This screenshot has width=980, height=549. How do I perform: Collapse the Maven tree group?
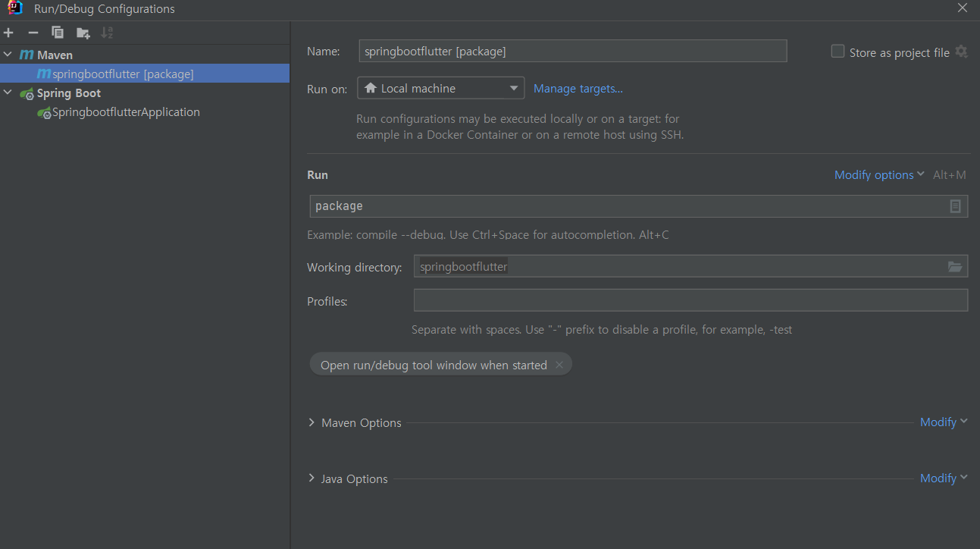point(8,55)
